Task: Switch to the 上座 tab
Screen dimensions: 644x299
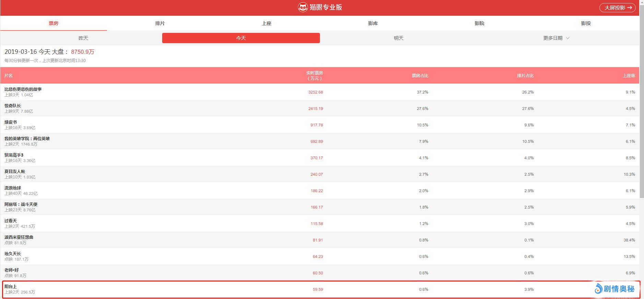Action: [266, 23]
